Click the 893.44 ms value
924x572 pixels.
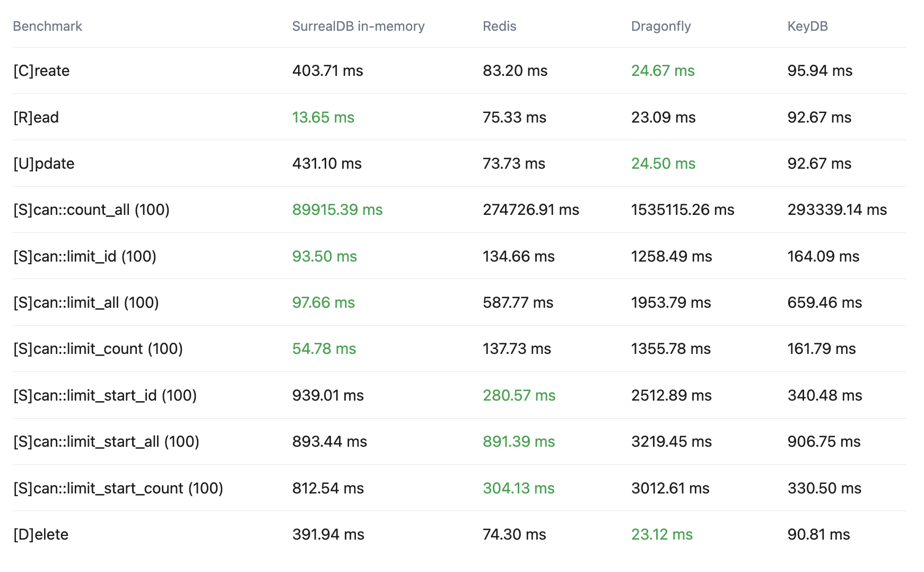329,441
